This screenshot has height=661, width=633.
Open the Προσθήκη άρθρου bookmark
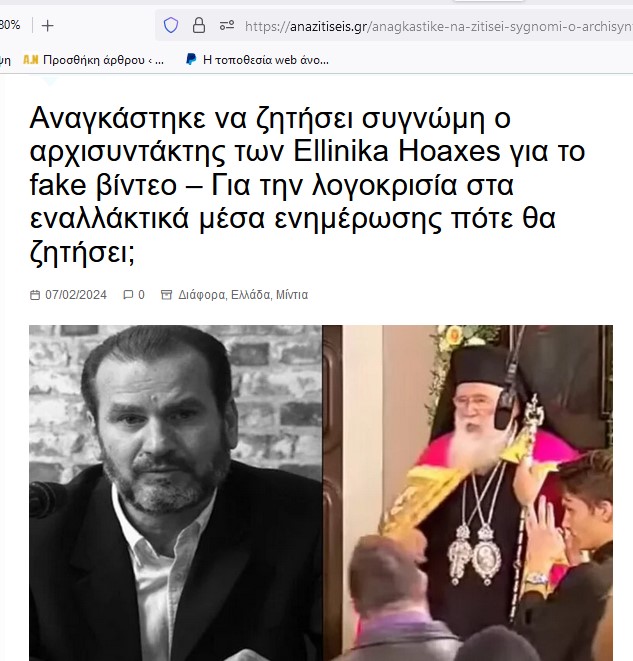(103, 60)
